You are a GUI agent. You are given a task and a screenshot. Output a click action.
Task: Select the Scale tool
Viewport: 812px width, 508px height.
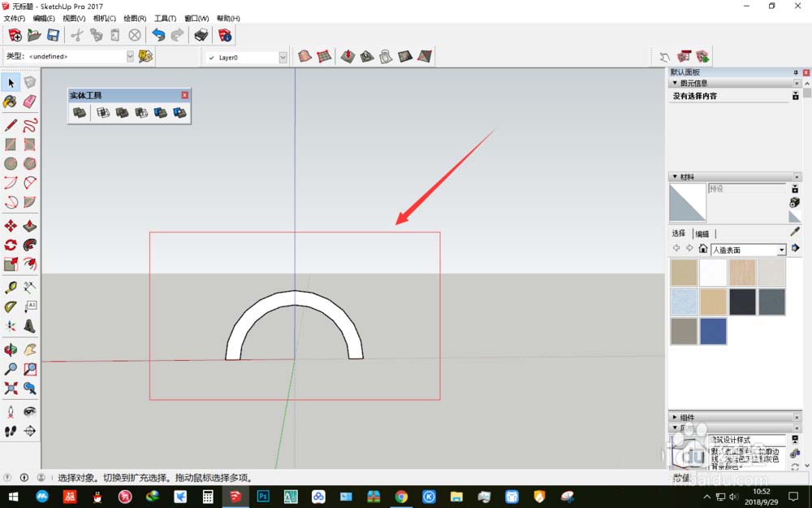(11, 264)
